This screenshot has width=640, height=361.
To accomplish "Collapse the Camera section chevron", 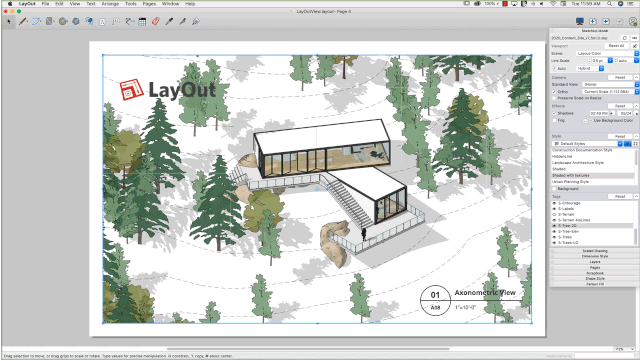I will pyautogui.click(x=636, y=77).
